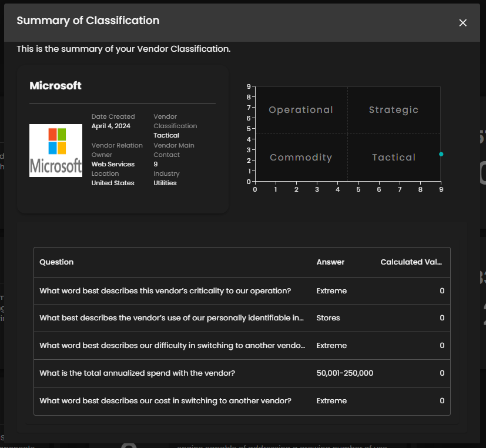The image size is (486, 448).
Task: Sort by the Question column header
Action: click(56, 262)
